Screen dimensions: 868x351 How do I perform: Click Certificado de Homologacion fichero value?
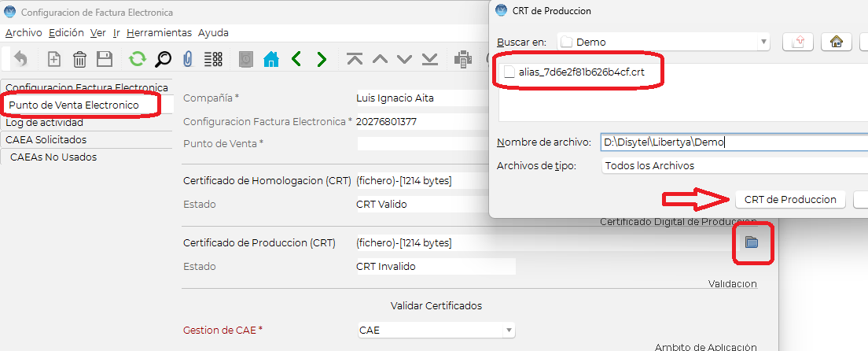pos(422,181)
